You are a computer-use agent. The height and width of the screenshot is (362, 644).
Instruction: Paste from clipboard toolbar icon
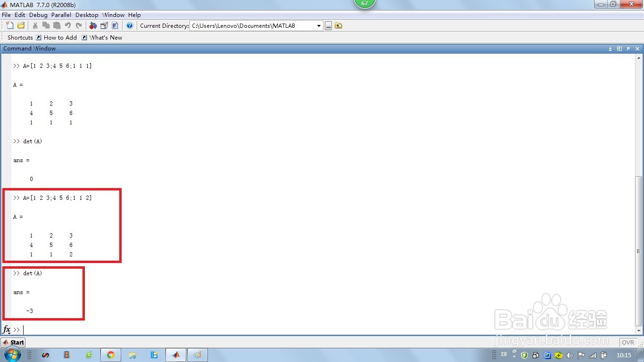[x=57, y=25]
